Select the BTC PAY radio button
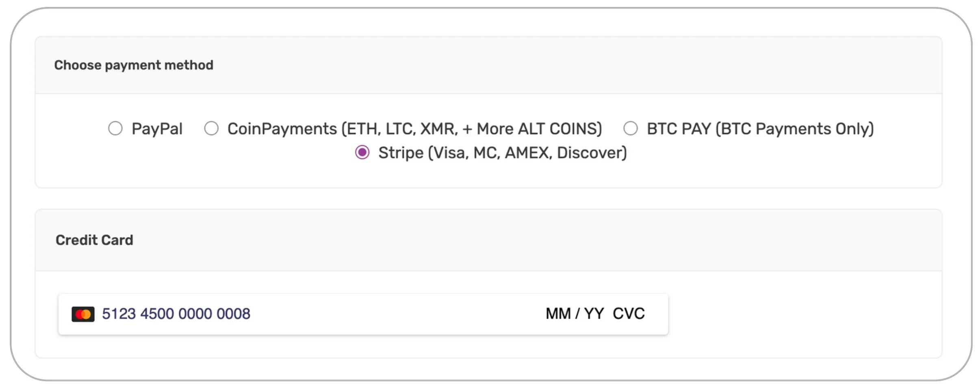 click(630, 129)
